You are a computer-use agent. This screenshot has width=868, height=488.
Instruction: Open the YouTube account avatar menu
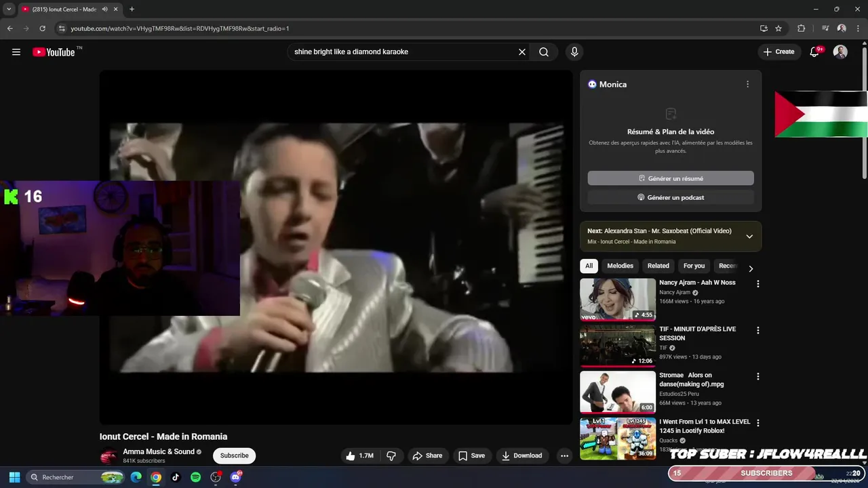(x=840, y=52)
